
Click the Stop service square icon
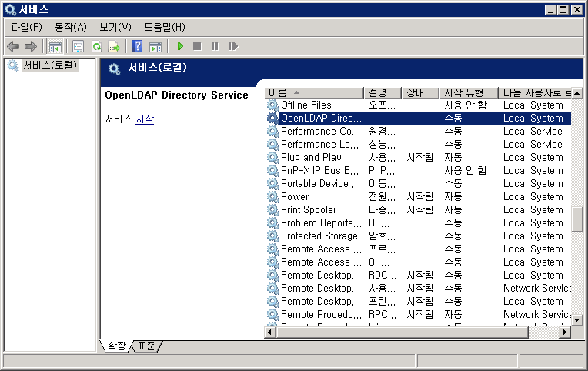[x=197, y=46]
